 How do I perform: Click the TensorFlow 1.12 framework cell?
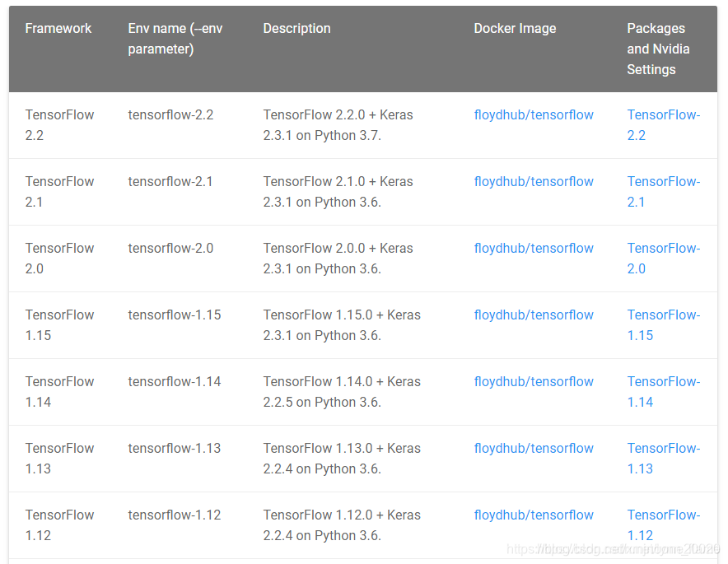pos(59,525)
